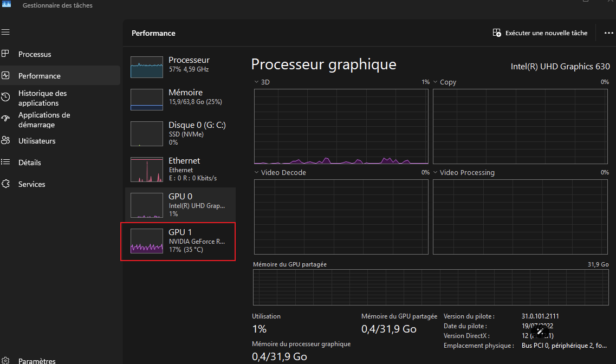Click the Mémoire mini graph thumbnail
The width and height of the screenshot is (616, 364).
click(x=146, y=99)
